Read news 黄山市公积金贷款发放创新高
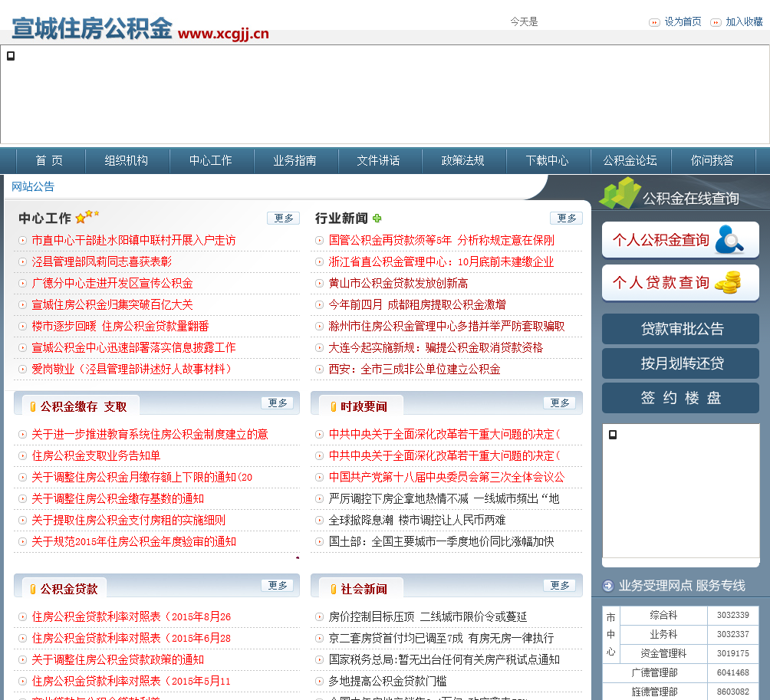Image resolution: width=770 pixels, height=700 pixels. (x=398, y=283)
